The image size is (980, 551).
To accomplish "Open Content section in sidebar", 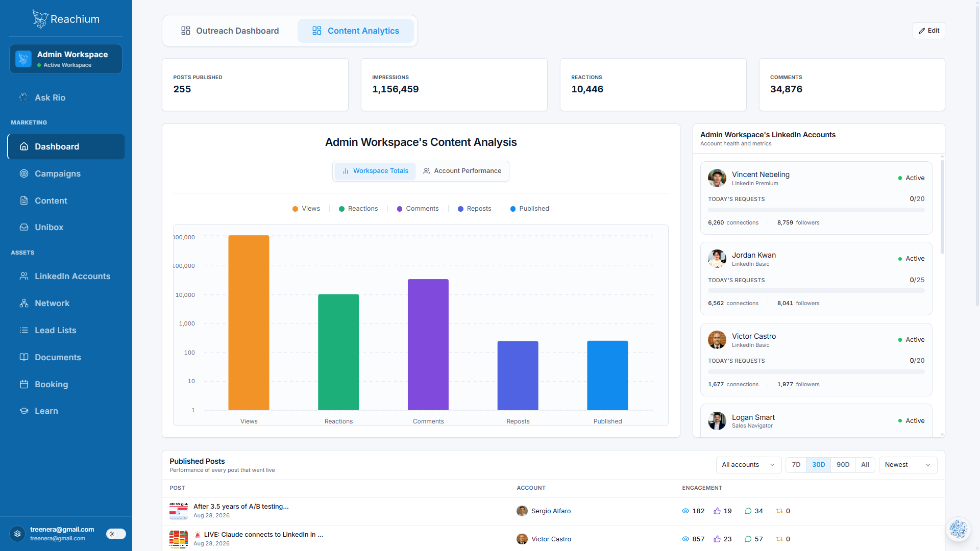I will [x=66, y=201].
